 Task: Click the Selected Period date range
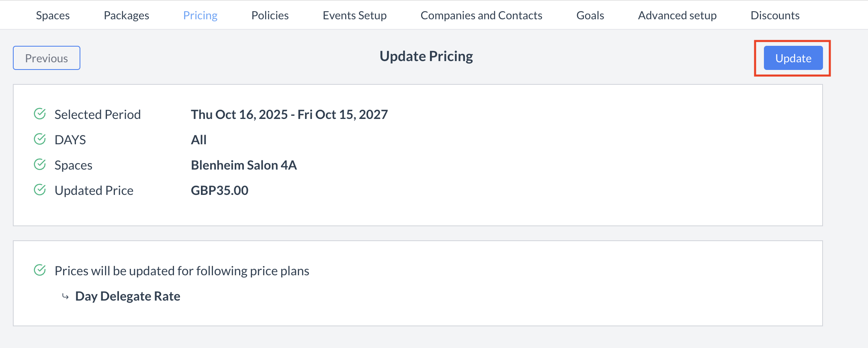point(289,114)
